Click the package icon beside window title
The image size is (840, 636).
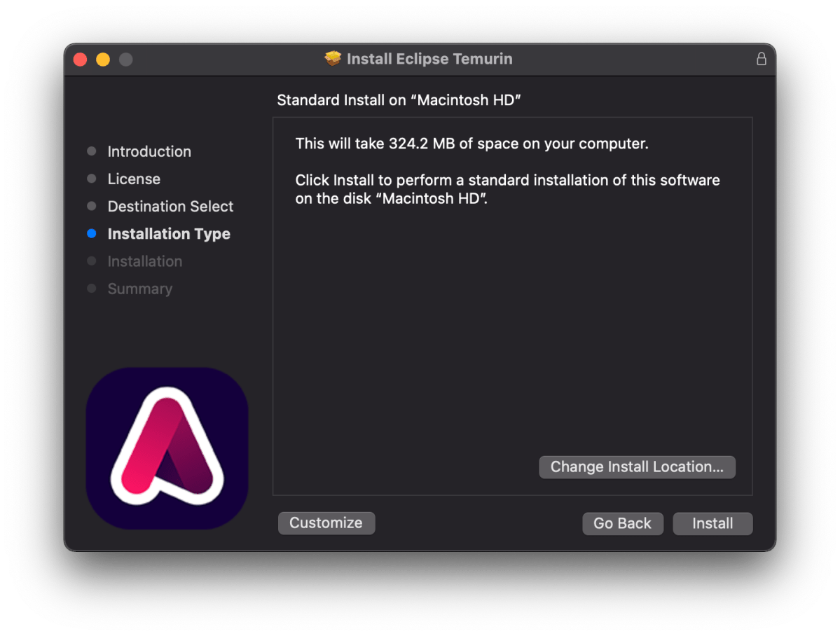click(x=333, y=58)
